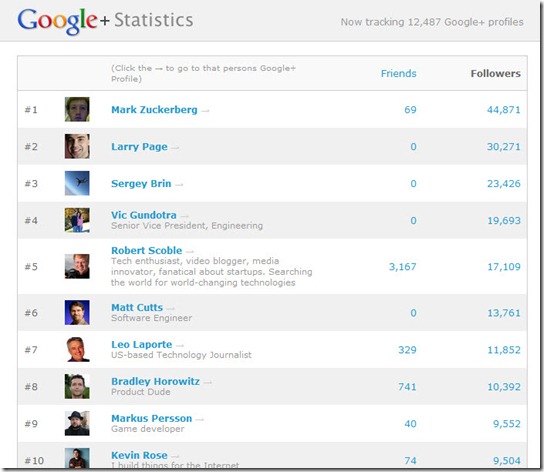Click the Google+ Statistics logo
Screen dimensions: 544x472
[x=105, y=21]
